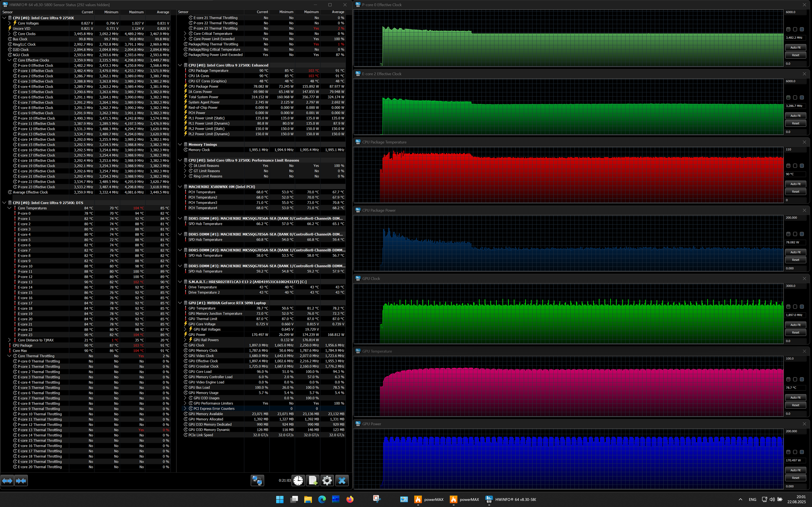Viewport: 812px width, 507px height.
Task: Select the GPU Memory Junction Temperature row
Action: 215,313
